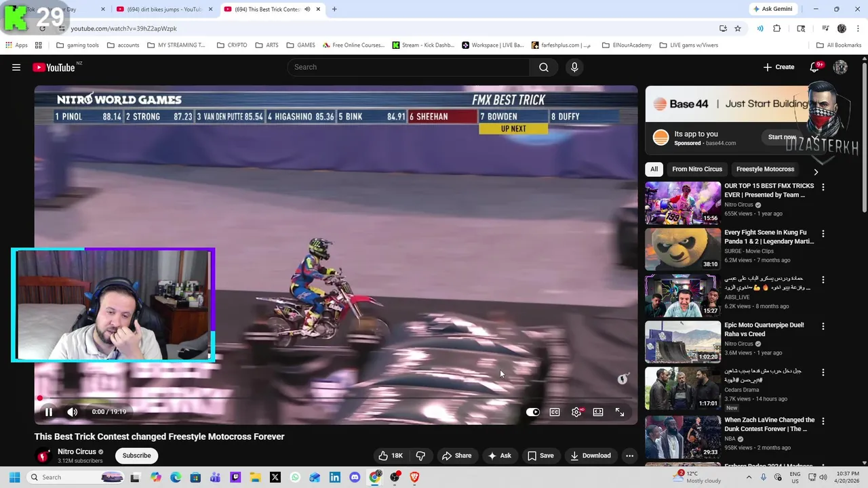Click the Base44 ad 'Start now' button

pyautogui.click(x=783, y=137)
